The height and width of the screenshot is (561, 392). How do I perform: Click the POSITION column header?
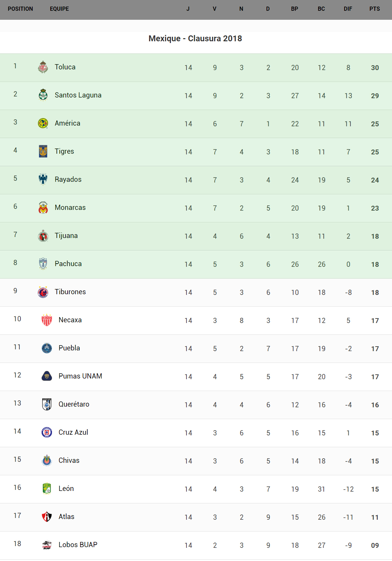point(20,9)
